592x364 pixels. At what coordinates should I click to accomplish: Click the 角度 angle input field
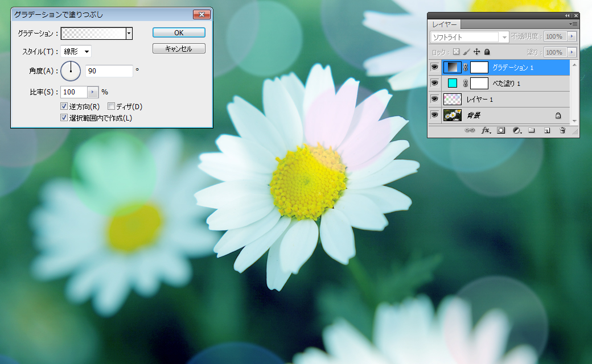pos(109,71)
